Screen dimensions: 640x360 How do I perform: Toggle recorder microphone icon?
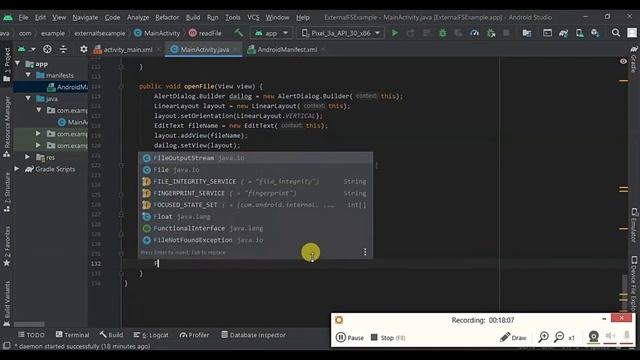pyautogui.click(x=627, y=336)
